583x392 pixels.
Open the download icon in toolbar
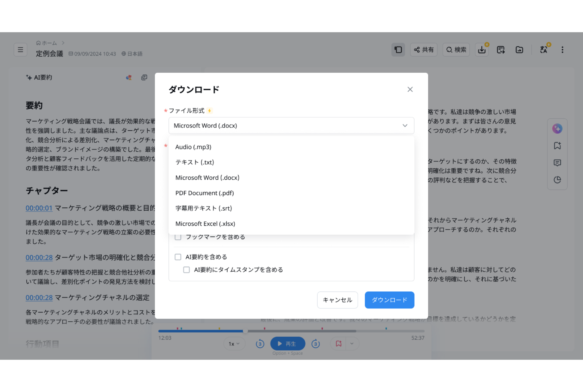[x=482, y=50]
